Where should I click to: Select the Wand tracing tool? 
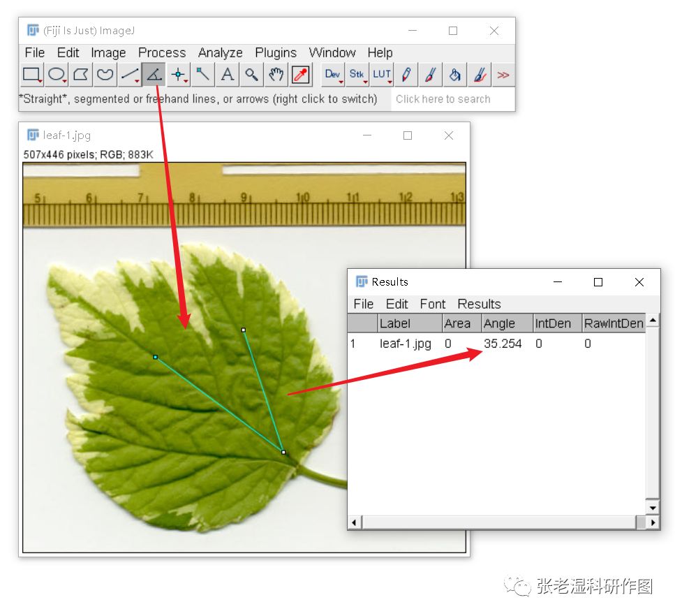202,75
